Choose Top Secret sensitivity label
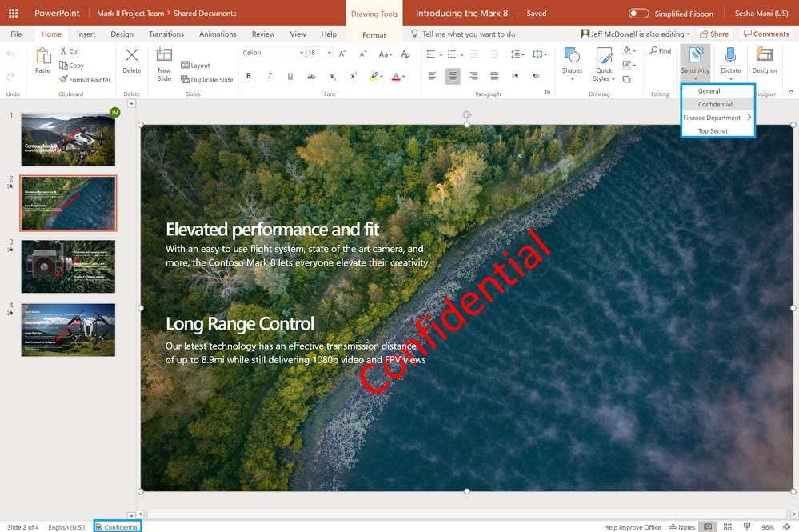This screenshot has height=532, width=799. [x=713, y=131]
